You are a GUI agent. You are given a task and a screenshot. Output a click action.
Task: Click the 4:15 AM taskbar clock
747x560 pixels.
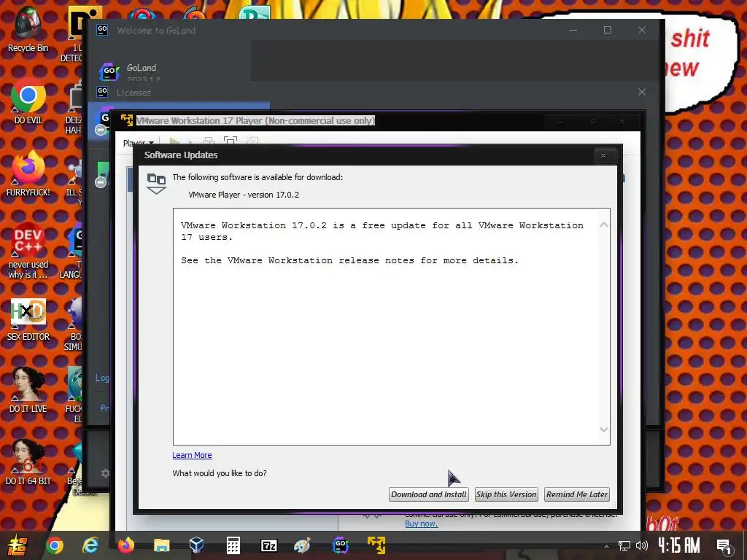pyautogui.click(x=679, y=545)
